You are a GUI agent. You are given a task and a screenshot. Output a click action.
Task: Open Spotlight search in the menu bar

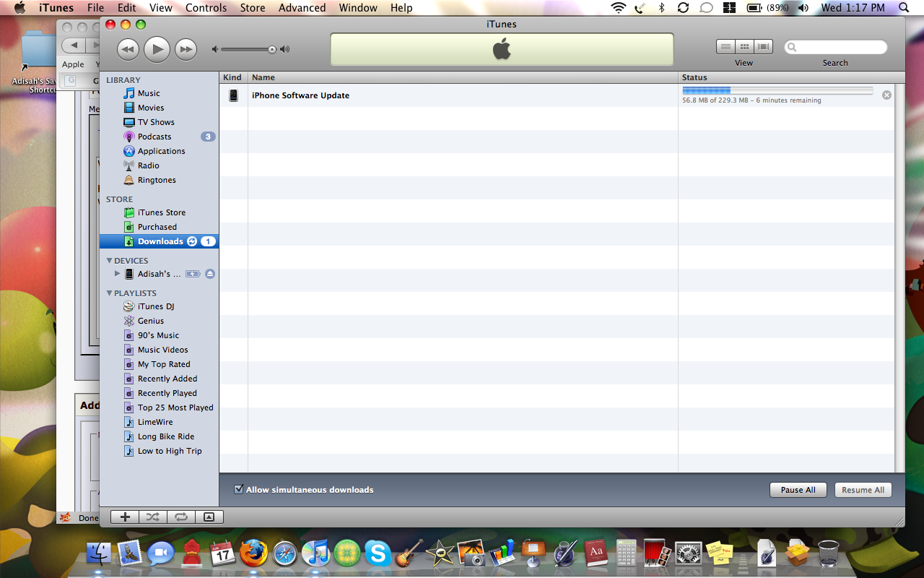click(x=904, y=8)
